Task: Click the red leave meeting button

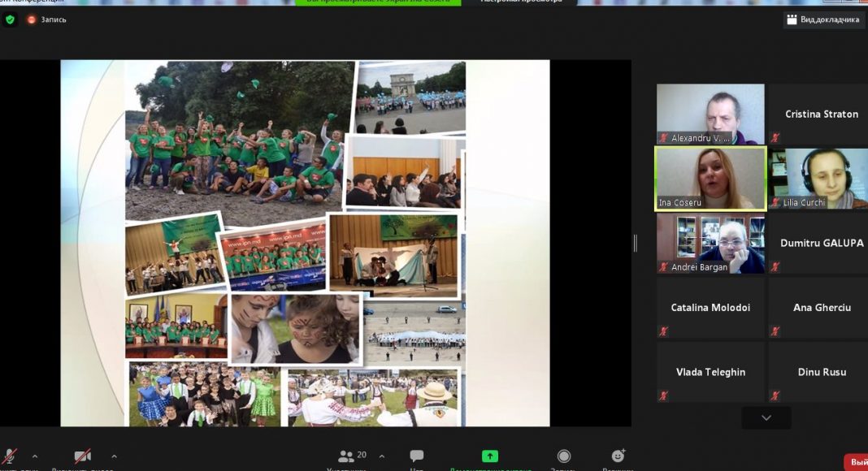Action: (856, 462)
